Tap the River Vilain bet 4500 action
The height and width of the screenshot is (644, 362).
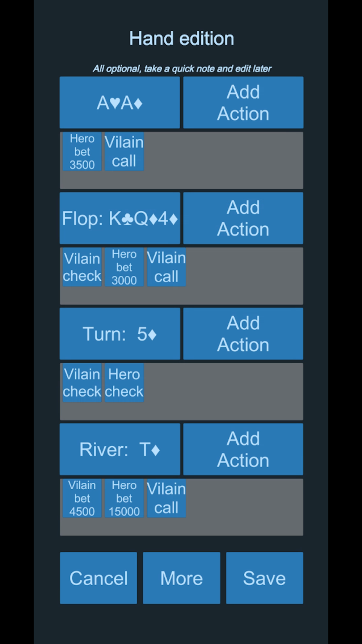(x=82, y=498)
